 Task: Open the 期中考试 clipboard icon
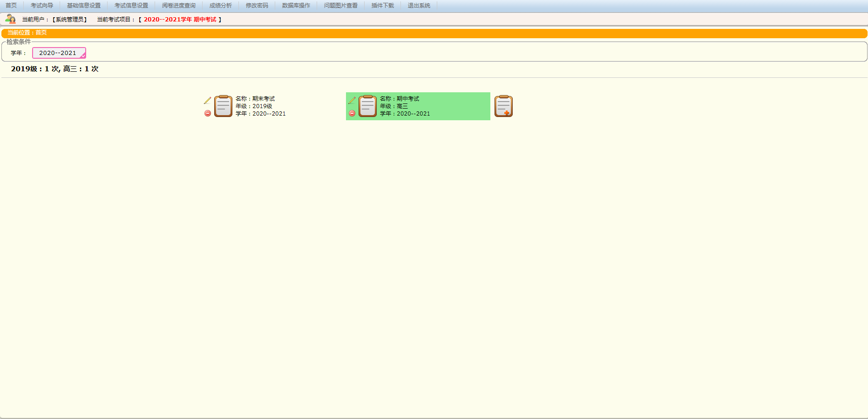point(367,106)
